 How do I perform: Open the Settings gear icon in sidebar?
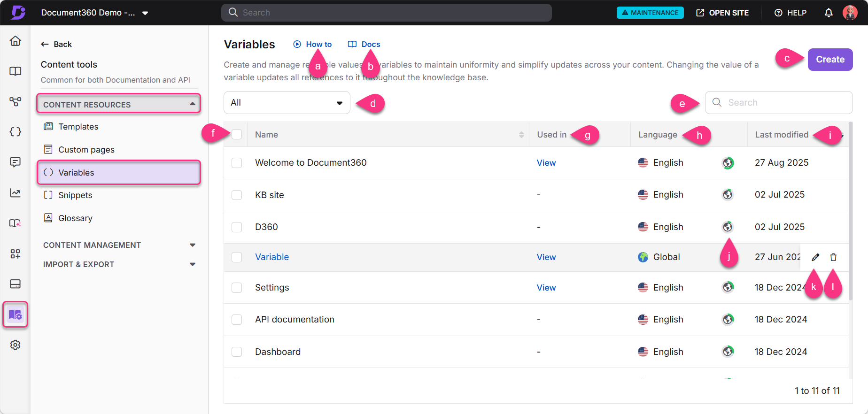pyautogui.click(x=15, y=345)
